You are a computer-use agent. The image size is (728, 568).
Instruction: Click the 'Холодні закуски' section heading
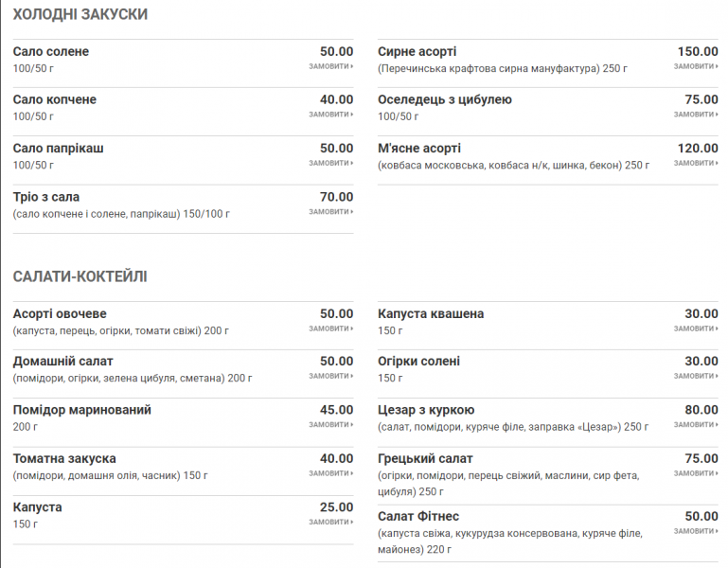click(80, 14)
